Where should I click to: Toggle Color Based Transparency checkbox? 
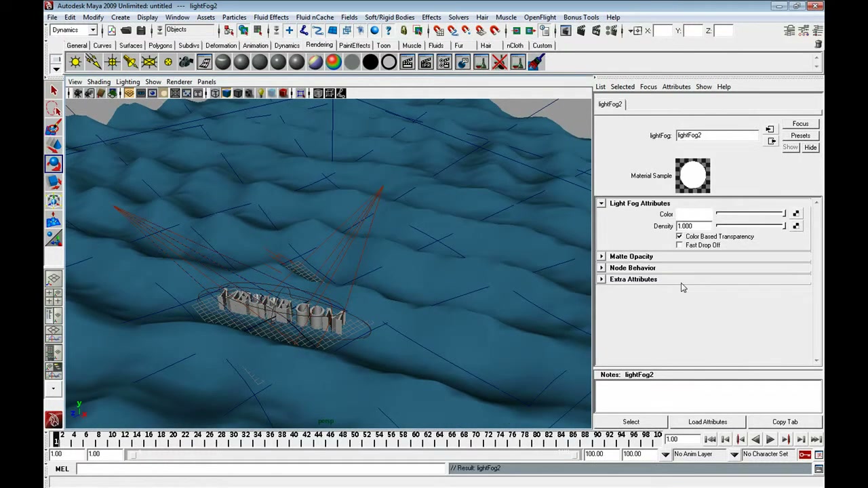coord(679,237)
